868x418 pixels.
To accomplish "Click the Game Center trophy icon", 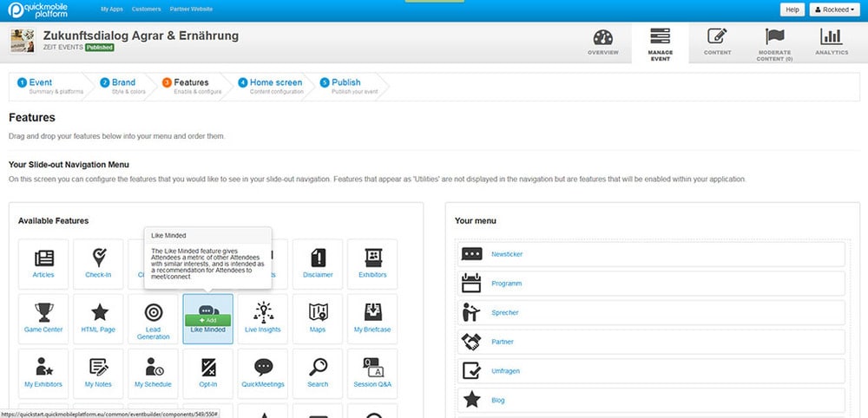I will click(x=43, y=312).
